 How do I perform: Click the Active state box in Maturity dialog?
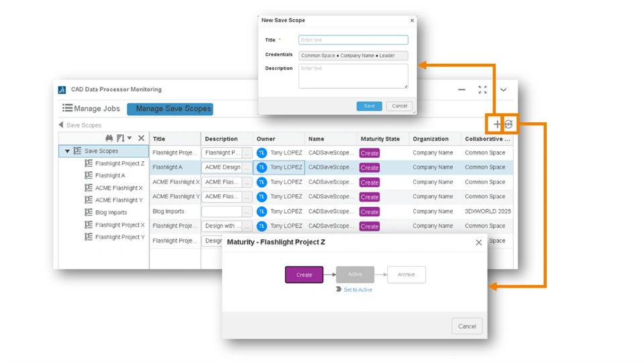point(355,275)
